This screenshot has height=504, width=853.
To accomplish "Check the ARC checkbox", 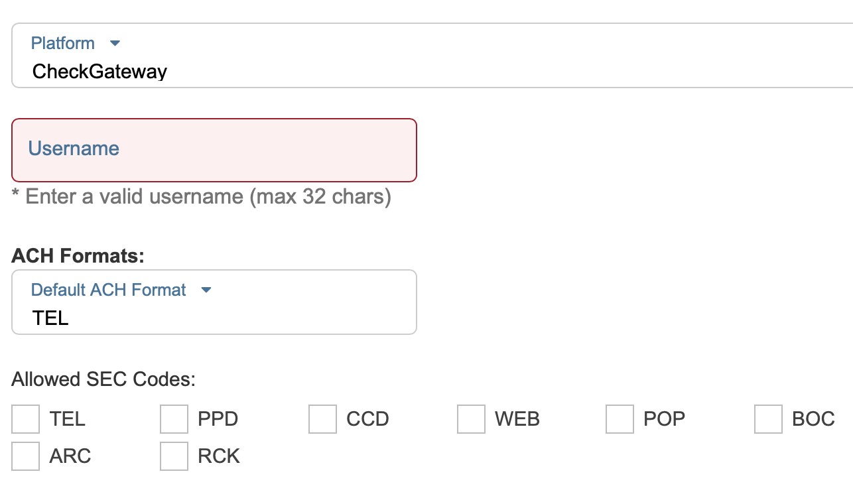I will tap(26, 456).
